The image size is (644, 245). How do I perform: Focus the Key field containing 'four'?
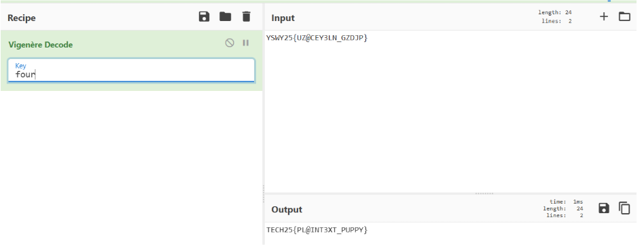click(x=131, y=70)
